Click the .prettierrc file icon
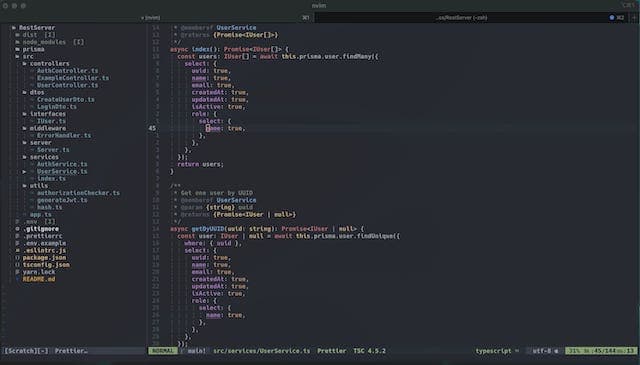The height and width of the screenshot is (365, 640). point(18,236)
